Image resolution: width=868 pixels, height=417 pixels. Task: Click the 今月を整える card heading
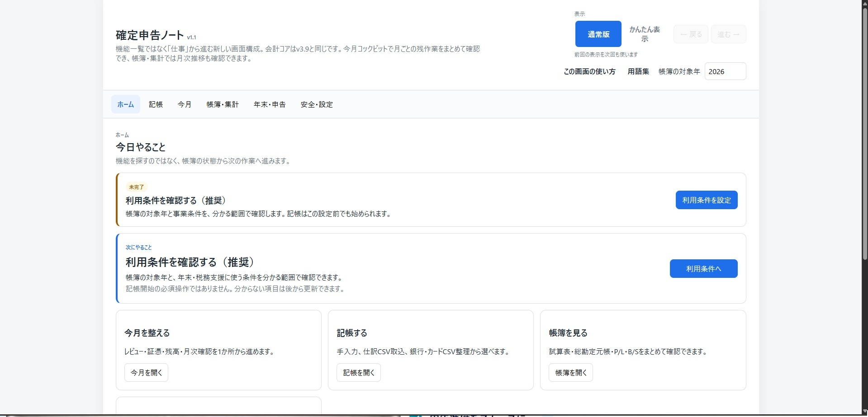click(147, 333)
